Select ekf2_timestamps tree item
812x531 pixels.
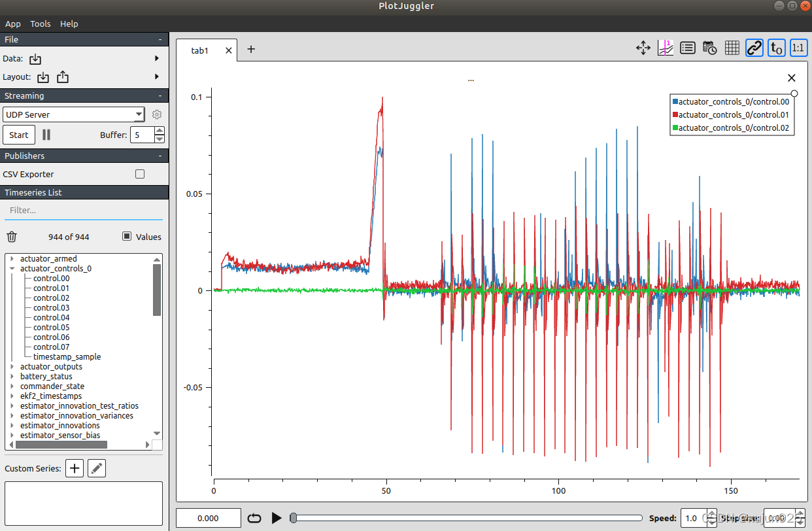(51, 396)
